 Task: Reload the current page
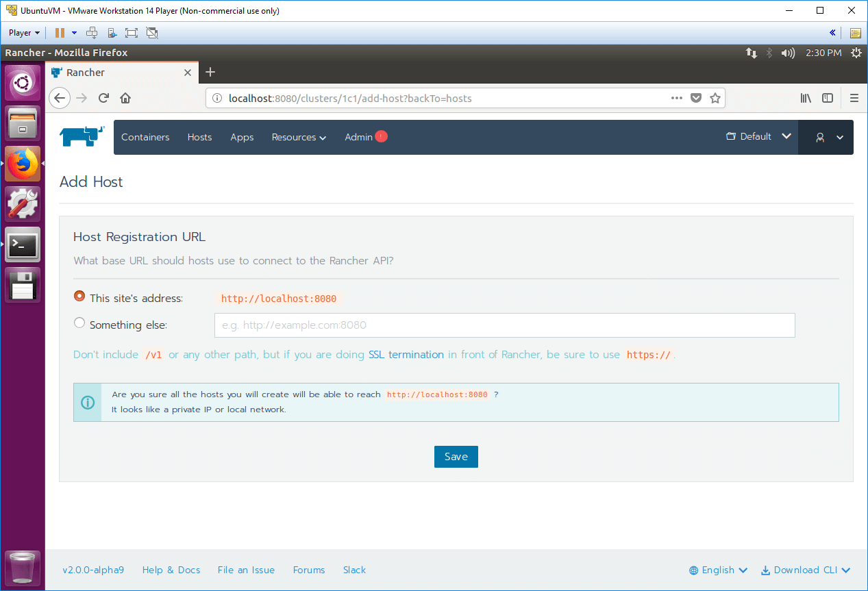pyautogui.click(x=103, y=98)
